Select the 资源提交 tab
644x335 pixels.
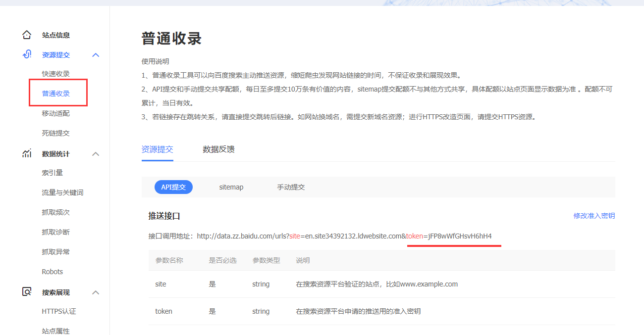pos(158,149)
